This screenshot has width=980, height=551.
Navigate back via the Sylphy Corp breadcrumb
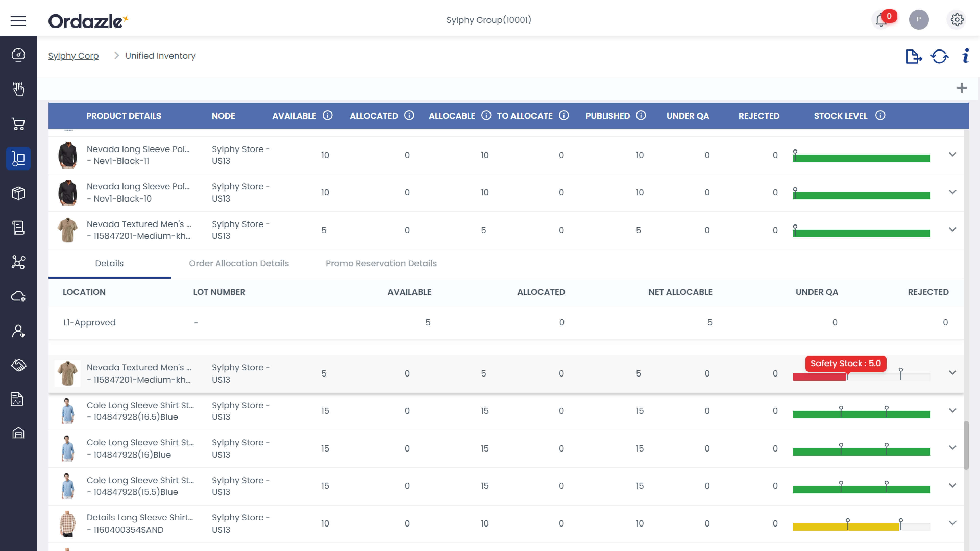[73, 56]
